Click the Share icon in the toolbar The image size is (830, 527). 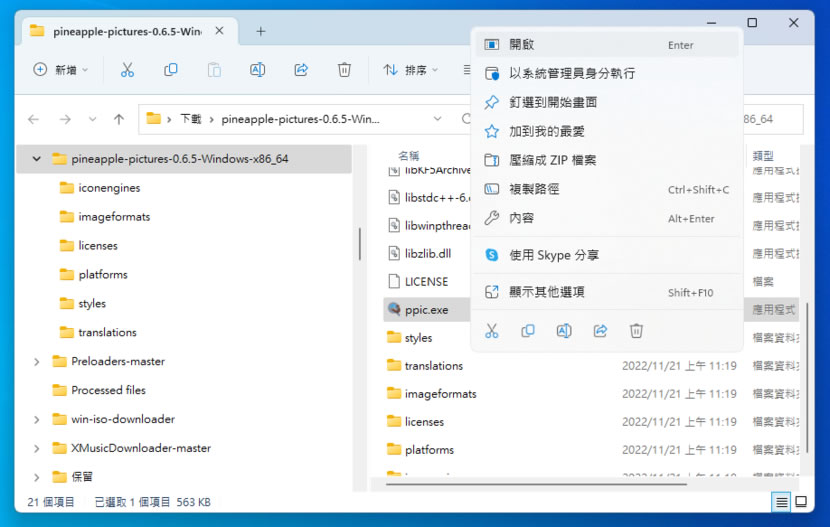(301, 70)
